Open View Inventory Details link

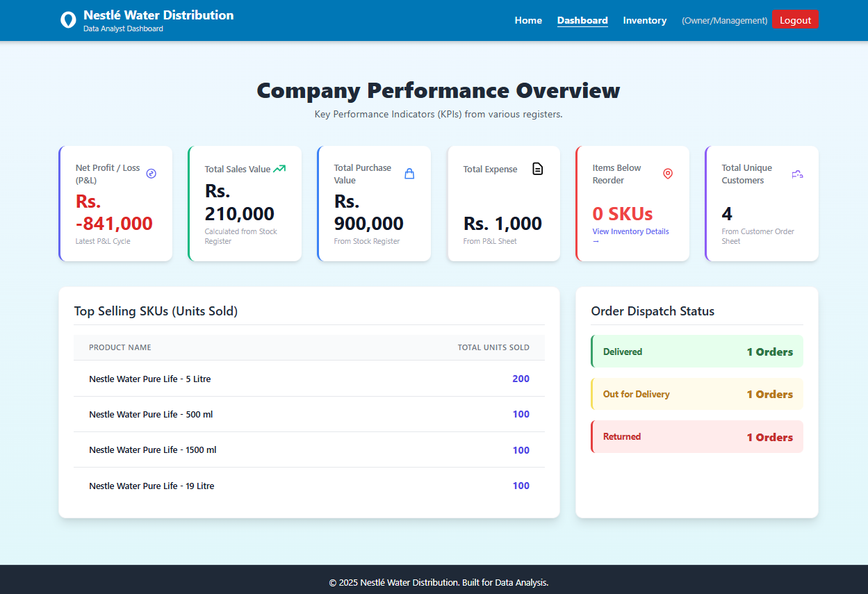tap(630, 231)
